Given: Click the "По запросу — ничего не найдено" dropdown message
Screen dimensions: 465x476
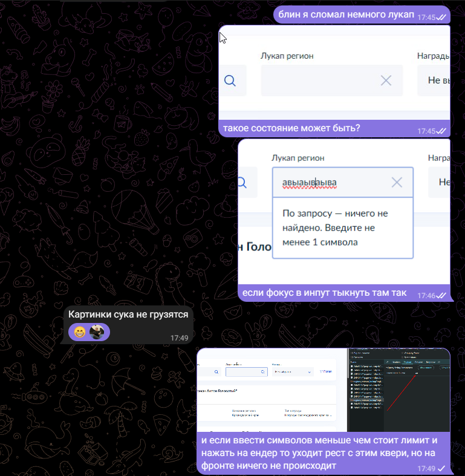Looking at the screenshot, I should coord(343,228).
